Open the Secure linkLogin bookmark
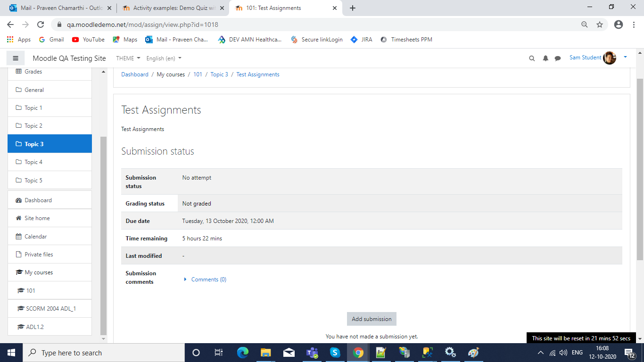Viewport: 644px width, 362px height. click(x=317, y=40)
